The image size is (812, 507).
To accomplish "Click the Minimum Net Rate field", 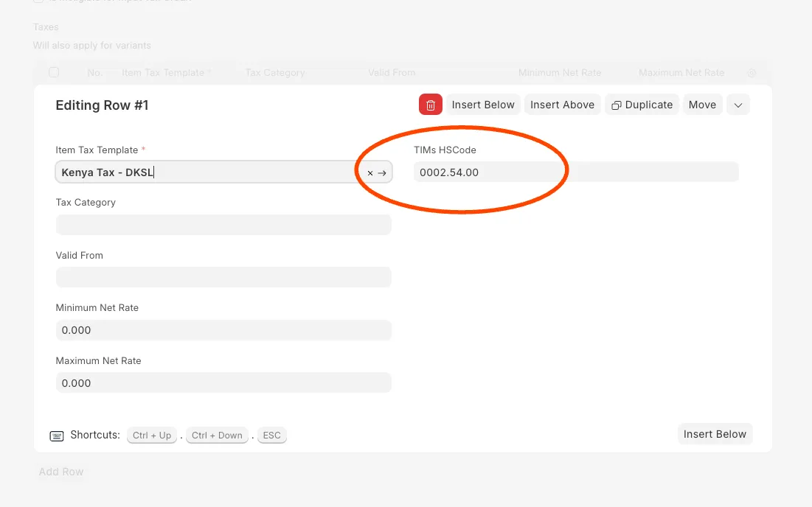I will tap(223, 330).
